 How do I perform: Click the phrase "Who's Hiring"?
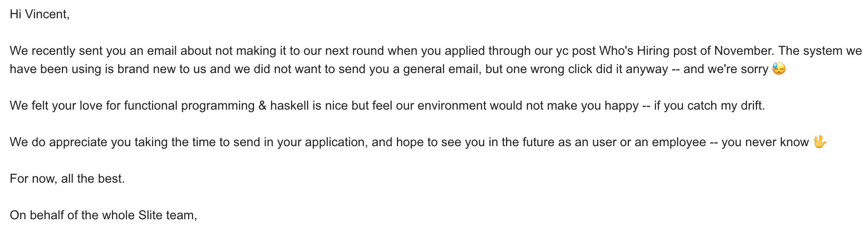[635, 51]
